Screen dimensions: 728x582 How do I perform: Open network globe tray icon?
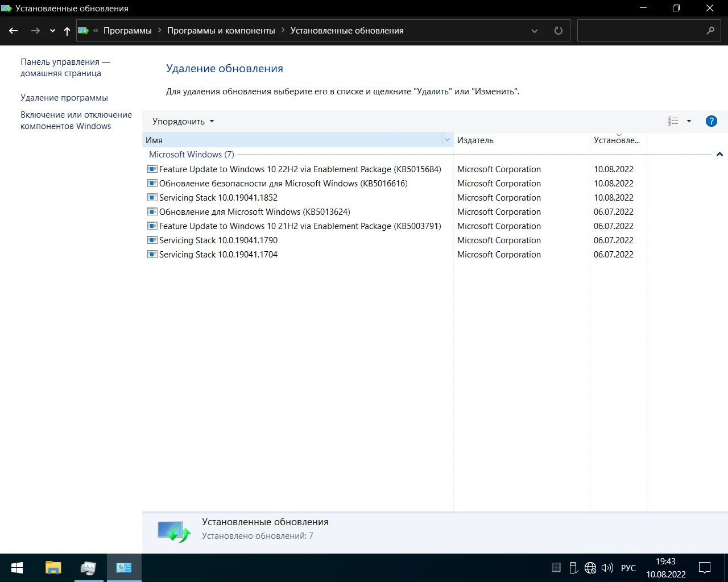coord(590,568)
